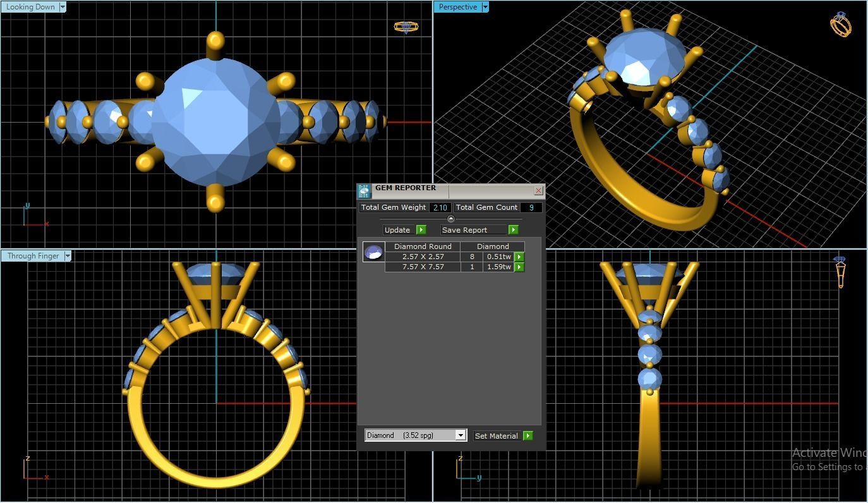This screenshot has height=503, width=868.
Task: Click the Save Report label
Action: tap(474, 230)
